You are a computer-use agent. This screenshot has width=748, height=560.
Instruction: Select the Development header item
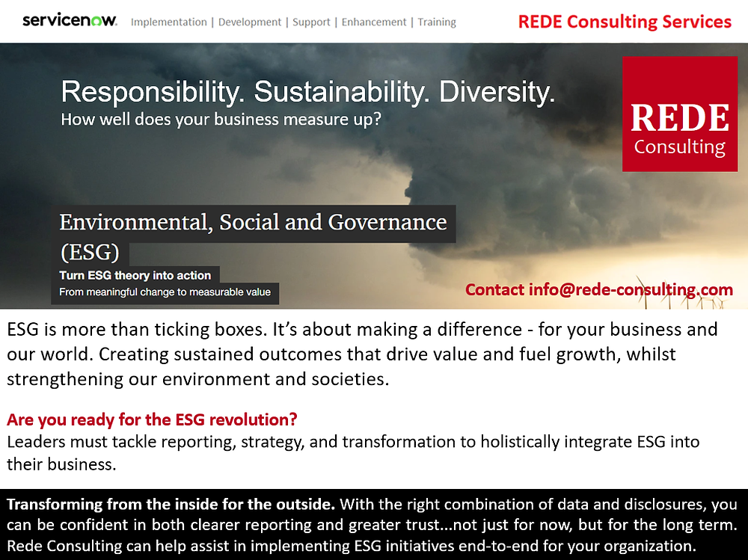pos(250,22)
